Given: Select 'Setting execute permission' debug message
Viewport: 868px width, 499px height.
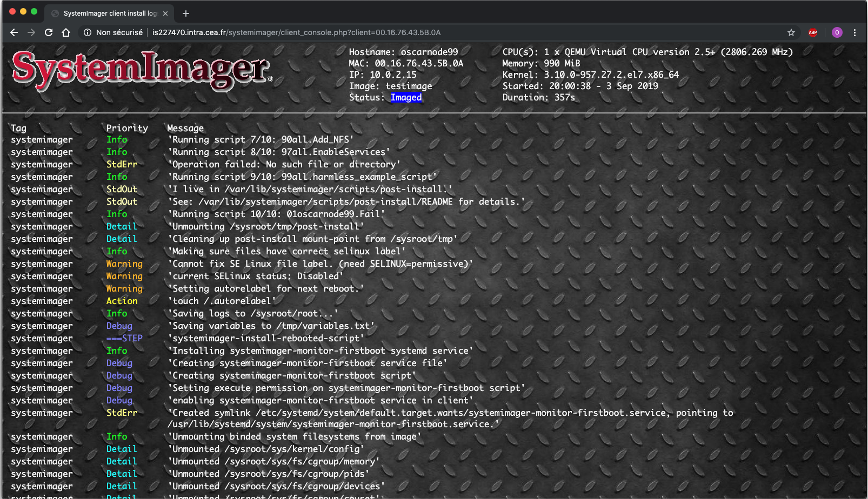Looking at the screenshot, I should click(x=346, y=388).
